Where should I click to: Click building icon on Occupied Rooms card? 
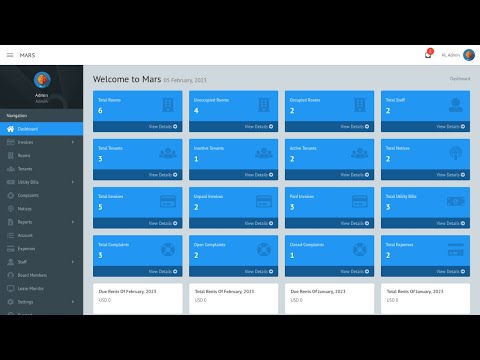[360, 105]
